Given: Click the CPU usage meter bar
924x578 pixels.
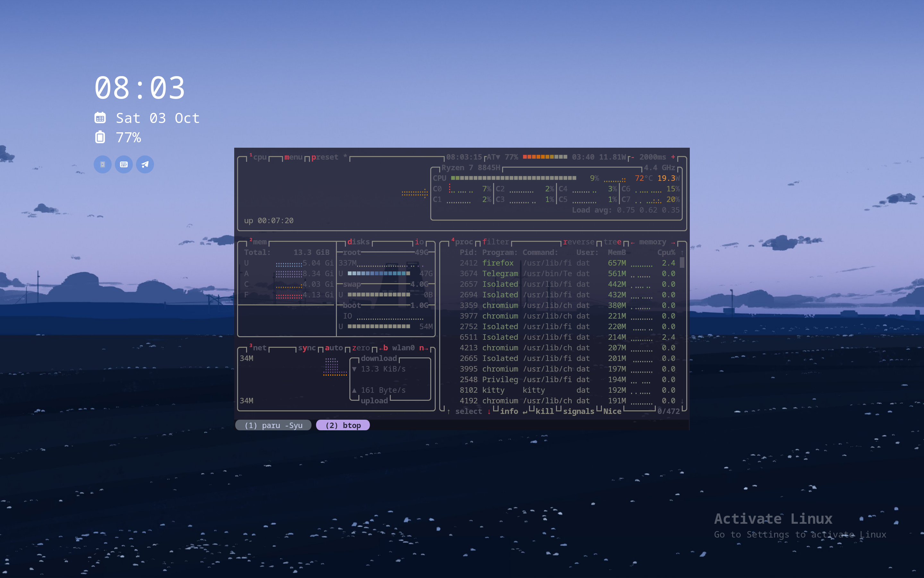Looking at the screenshot, I should tap(514, 178).
